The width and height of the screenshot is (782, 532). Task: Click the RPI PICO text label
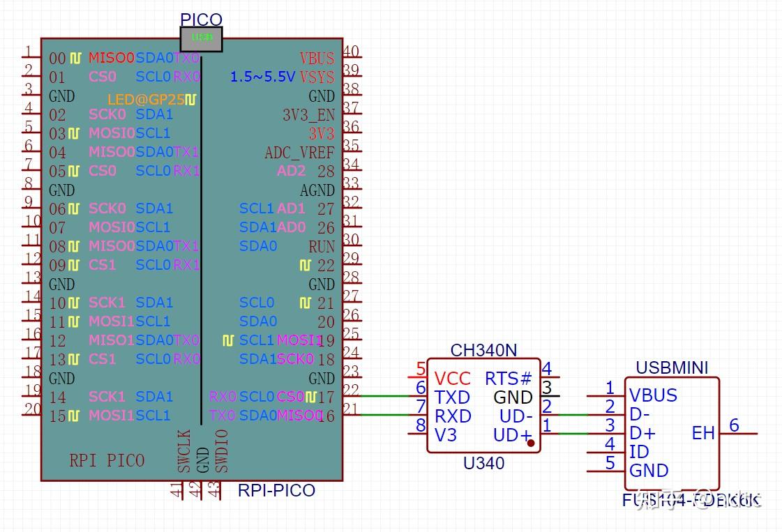tap(105, 461)
